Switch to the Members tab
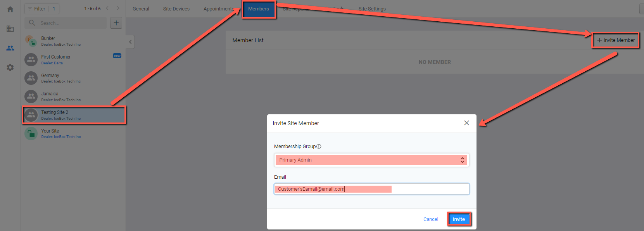The image size is (644, 231). pyautogui.click(x=258, y=9)
